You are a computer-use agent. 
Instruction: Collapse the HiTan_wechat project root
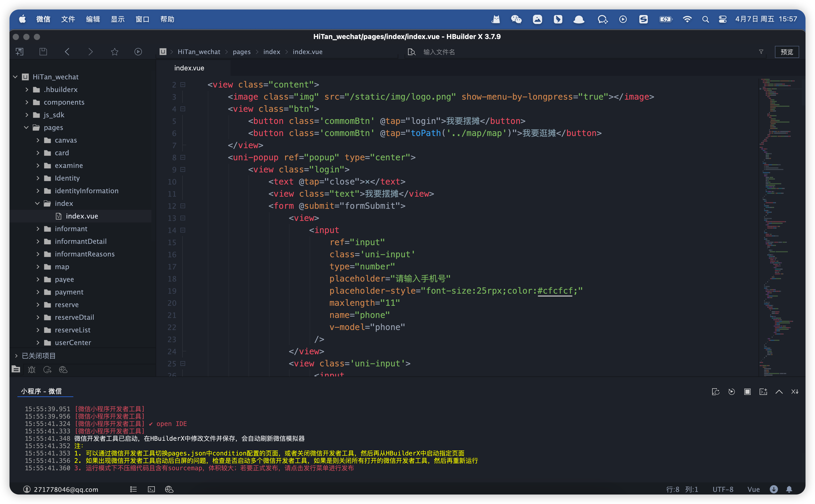15,77
